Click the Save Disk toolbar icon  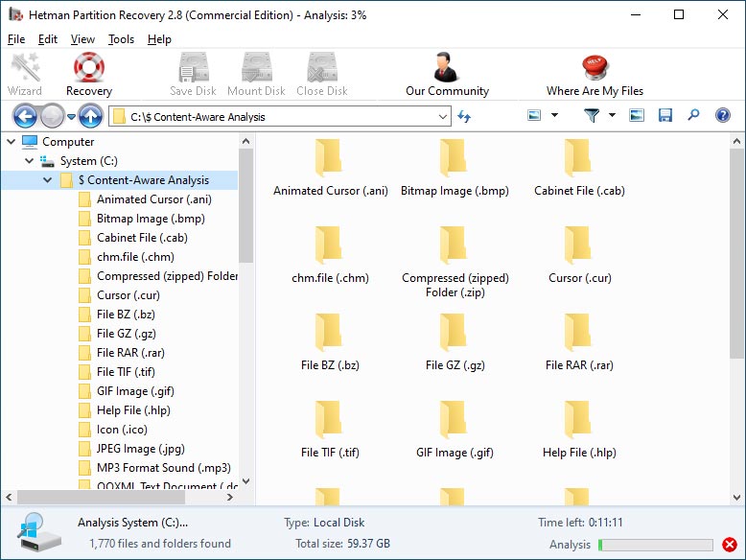pos(193,74)
